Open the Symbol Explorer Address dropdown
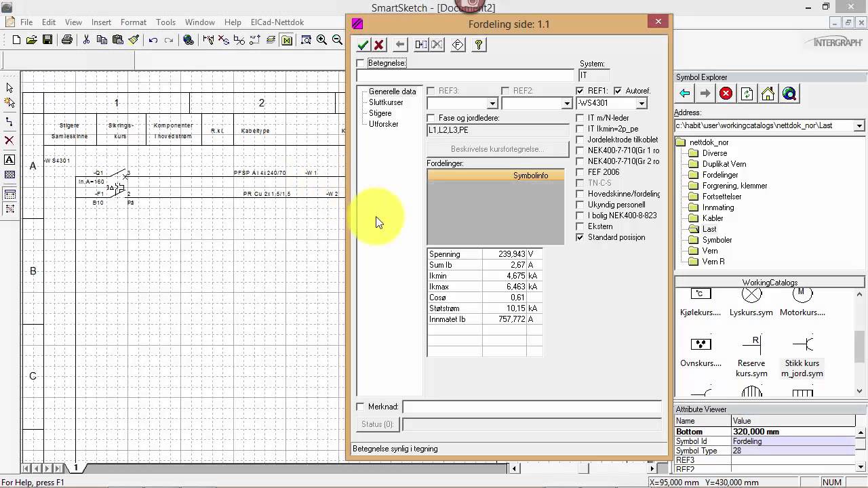Viewport: 868px width, 488px height. (859, 125)
